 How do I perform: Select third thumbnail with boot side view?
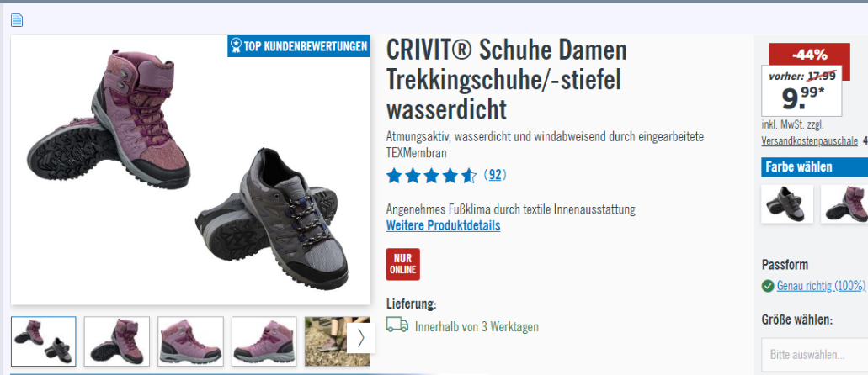click(190, 341)
